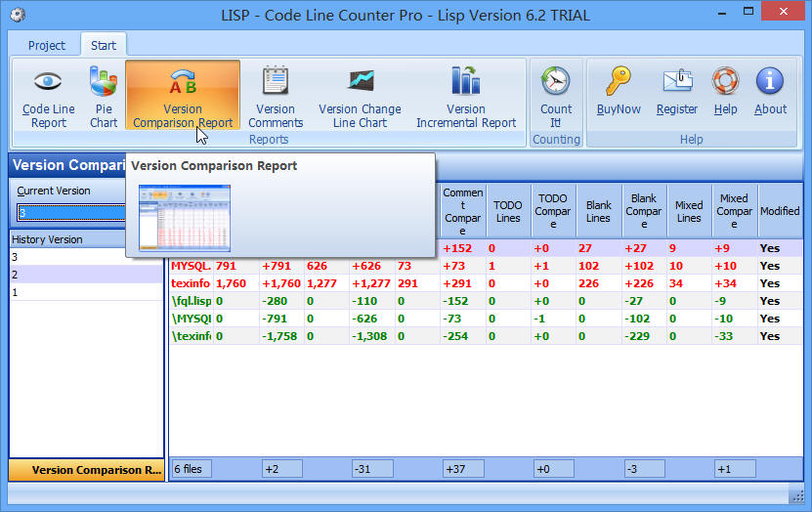Sort by the Mixed Compare column header

pyautogui.click(x=735, y=211)
